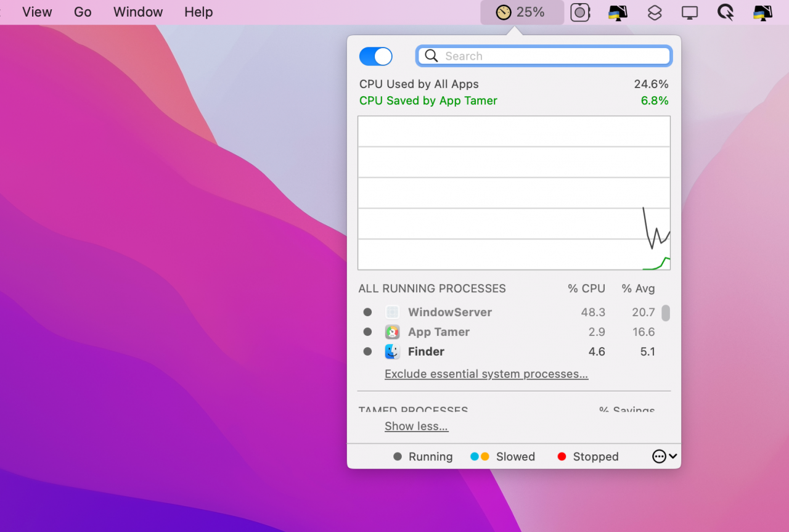This screenshot has height=532, width=789.
Task: Select the WindowServer process icon
Action: (x=393, y=312)
